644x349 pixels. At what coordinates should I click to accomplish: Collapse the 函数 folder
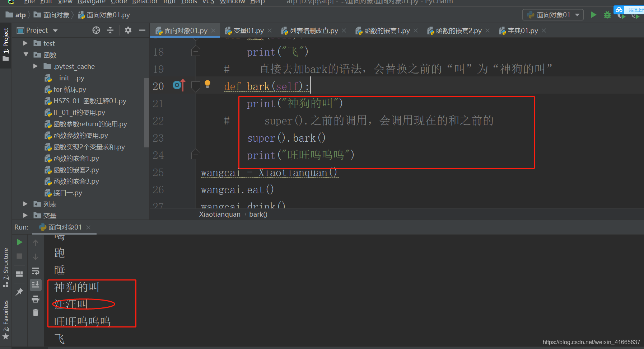coord(25,55)
